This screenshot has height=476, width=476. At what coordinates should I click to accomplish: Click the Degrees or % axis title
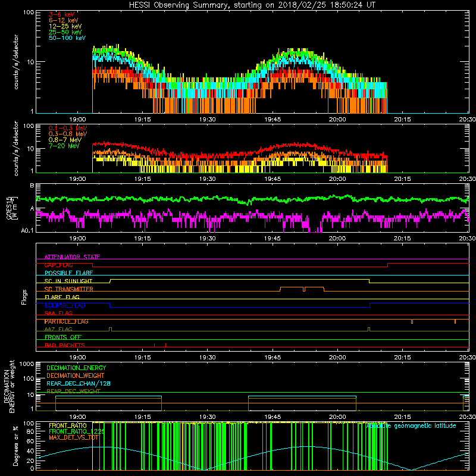click(15, 446)
